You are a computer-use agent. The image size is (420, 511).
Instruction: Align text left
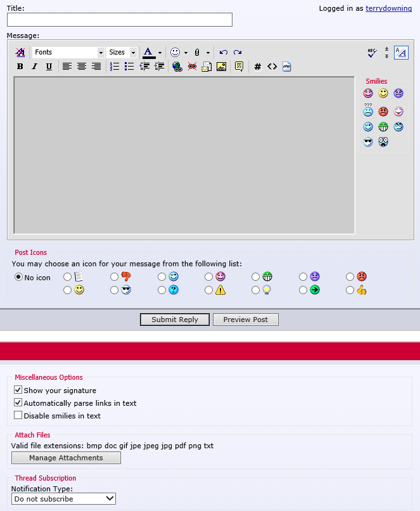coord(67,67)
